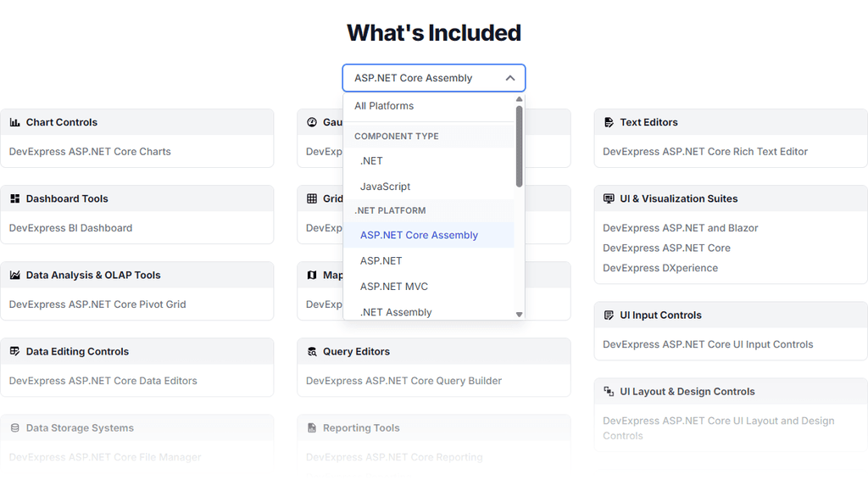Open DevExpress ASP.NET Core Rich Text Editor link
The height and width of the screenshot is (480, 868).
coord(705,152)
